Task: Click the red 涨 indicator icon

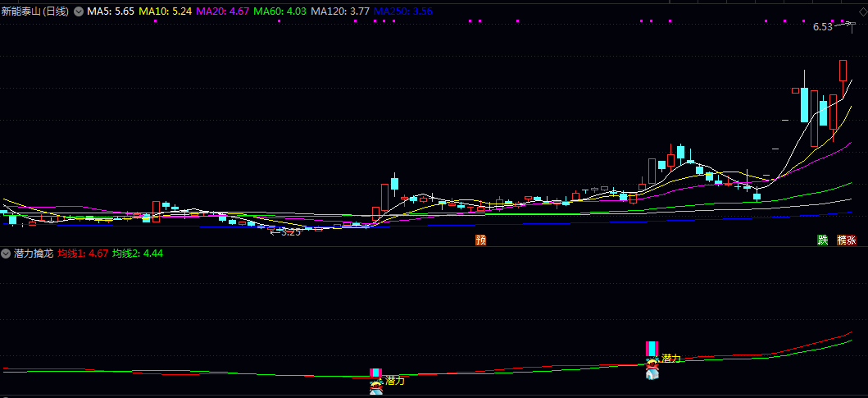Action: coord(852,240)
